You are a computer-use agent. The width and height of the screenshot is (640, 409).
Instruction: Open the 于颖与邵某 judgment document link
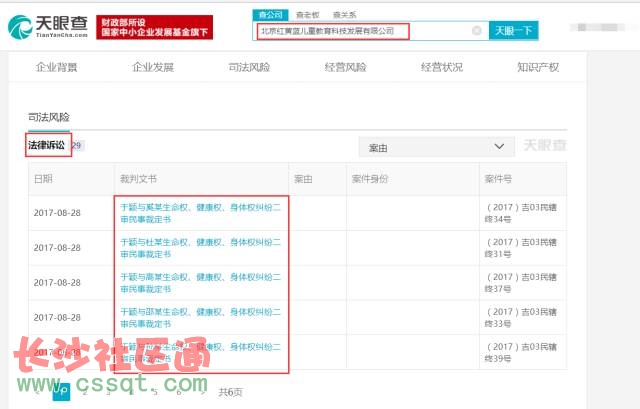[200, 318]
